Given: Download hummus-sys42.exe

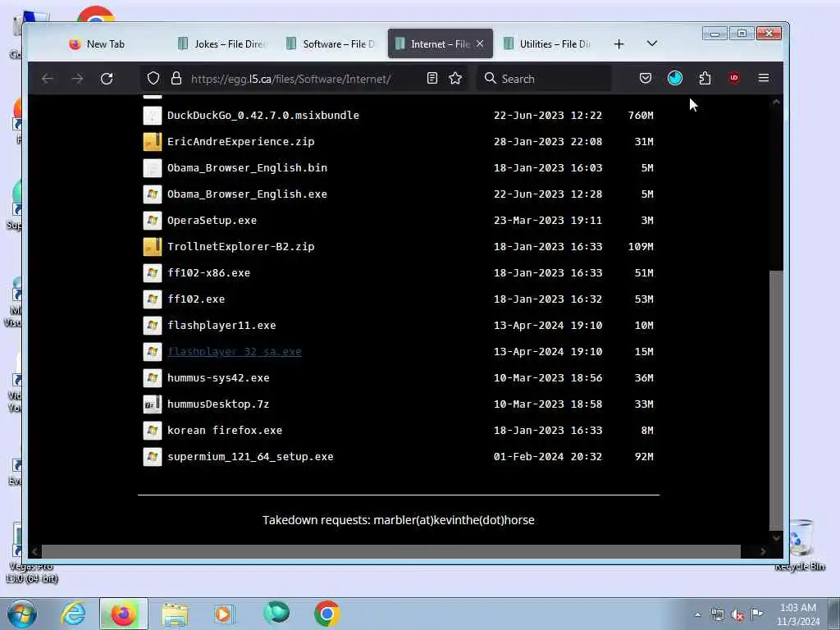Looking at the screenshot, I should pyautogui.click(x=218, y=377).
